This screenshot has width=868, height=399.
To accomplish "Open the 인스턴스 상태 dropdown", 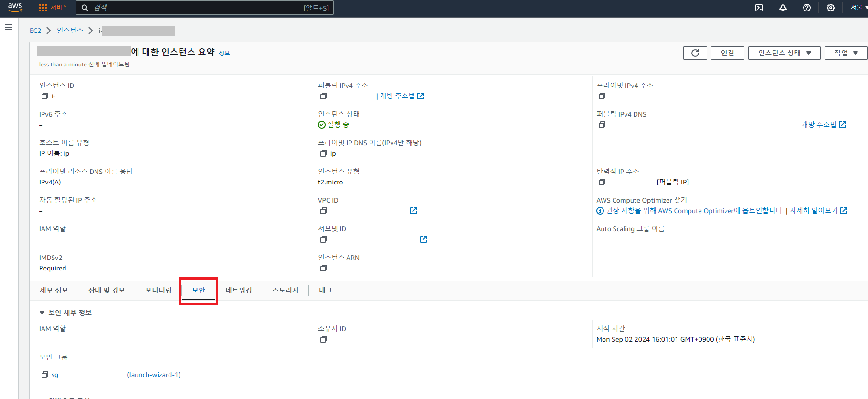I will 784,53.
